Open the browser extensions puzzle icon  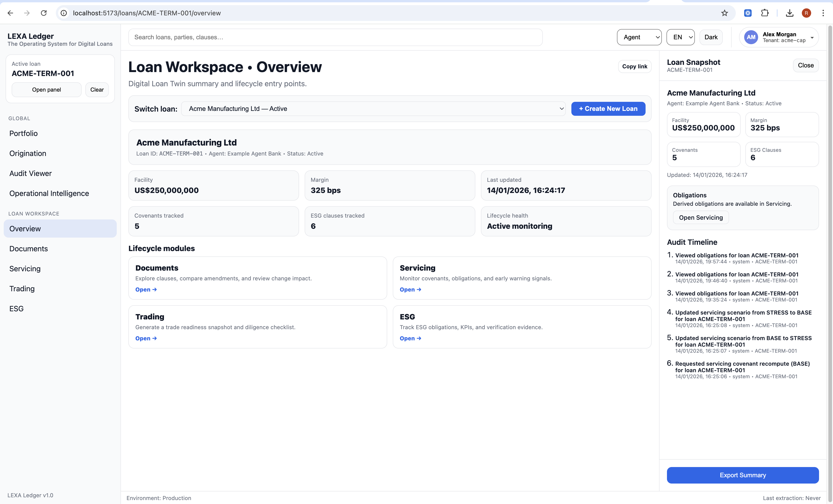[x=765, y=13]
